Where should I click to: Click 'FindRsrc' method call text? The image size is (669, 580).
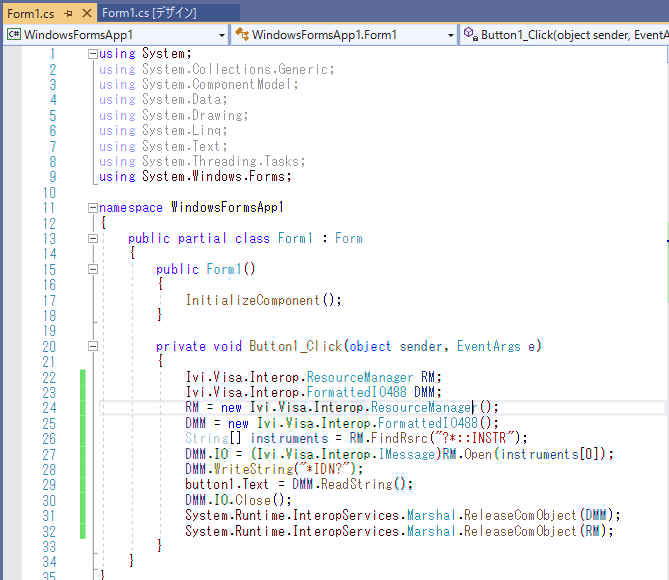pos(399,438)
